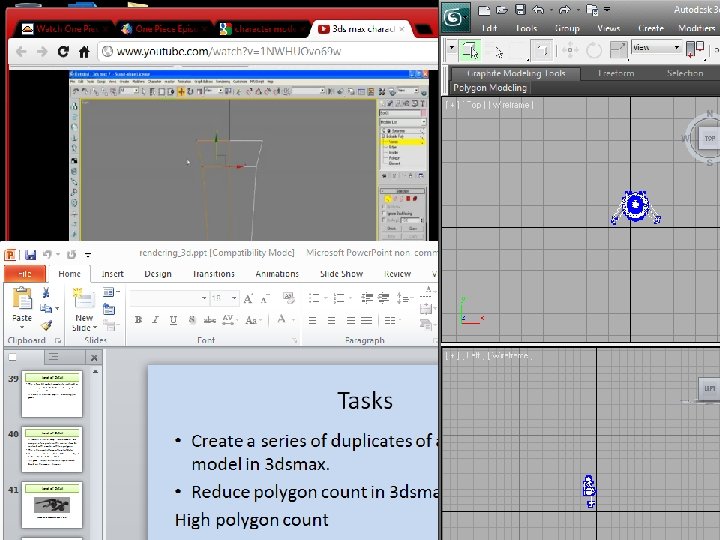
Task: Reload the YouTube page in Chrome
Action: click(63, 51)
